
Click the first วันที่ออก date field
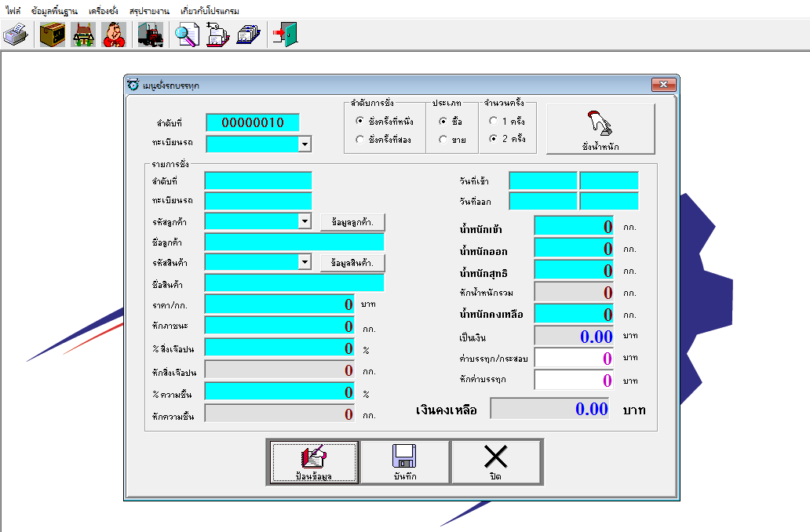[x=543, y=201]
